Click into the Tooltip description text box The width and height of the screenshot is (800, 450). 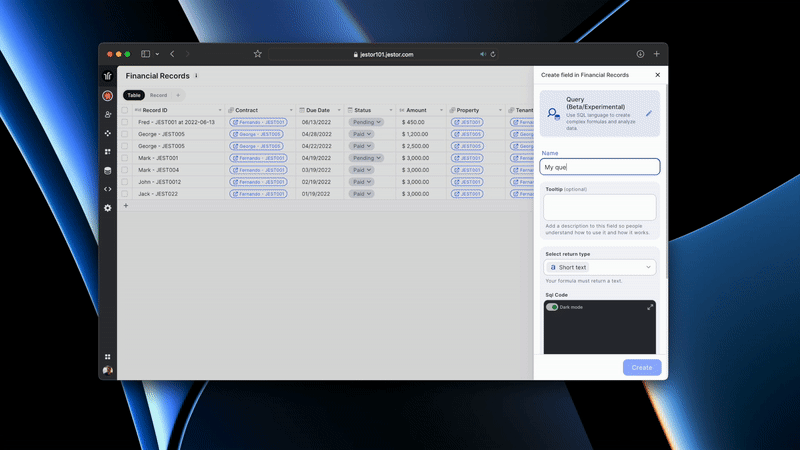coord(600,207)
